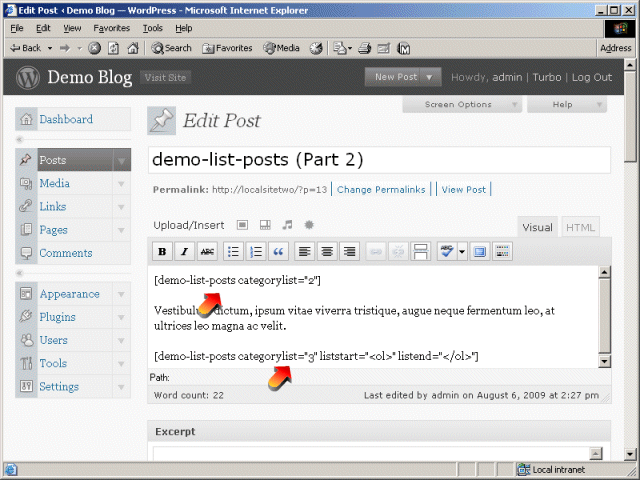
Task: Expand the Plugins menu arrow
Action: pyautogui.click(x=121, y=317)
